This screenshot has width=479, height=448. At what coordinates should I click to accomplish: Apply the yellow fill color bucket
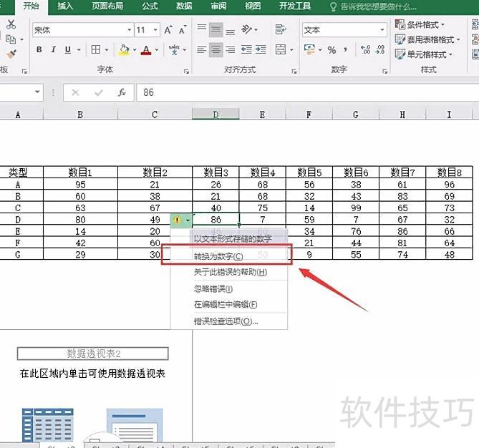pyautogui.click(x=124, y=50)
